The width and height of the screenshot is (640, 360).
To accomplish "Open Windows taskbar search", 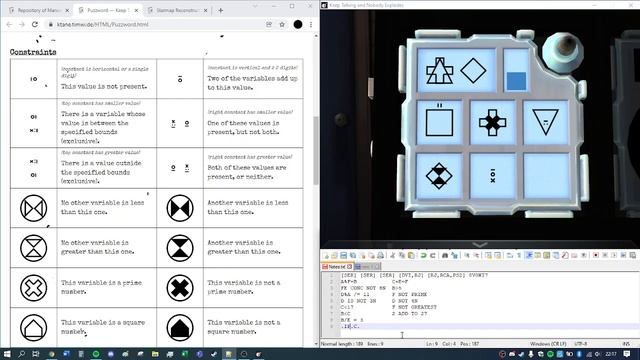I will click(21, 354).
